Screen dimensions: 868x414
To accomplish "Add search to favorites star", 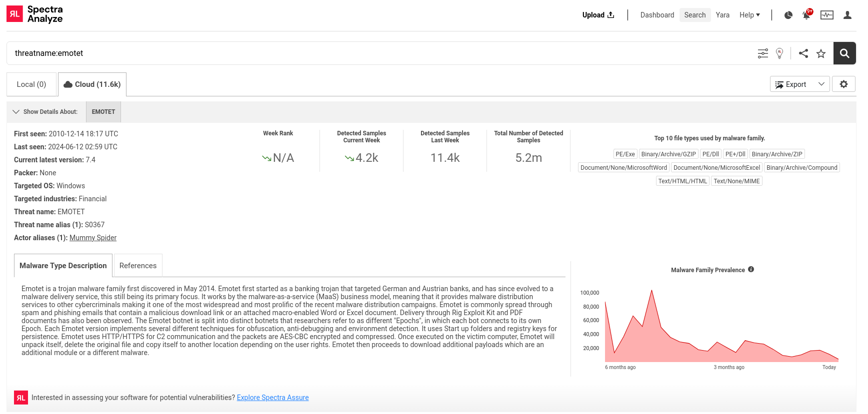I will [x=821, y=53].
